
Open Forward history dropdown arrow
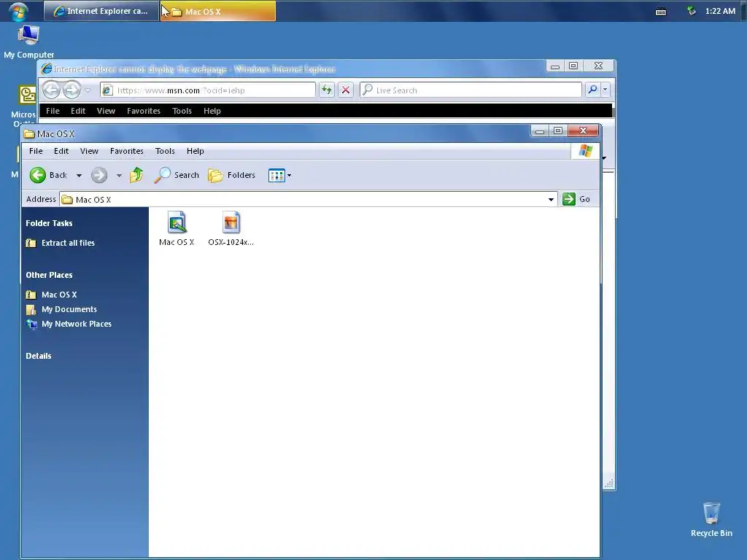tap(119, 176)
